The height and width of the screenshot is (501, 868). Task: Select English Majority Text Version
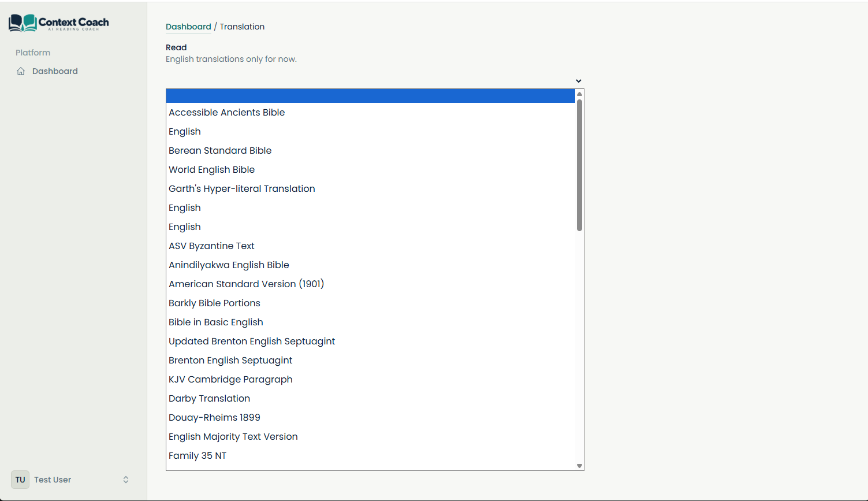(370, 437)
